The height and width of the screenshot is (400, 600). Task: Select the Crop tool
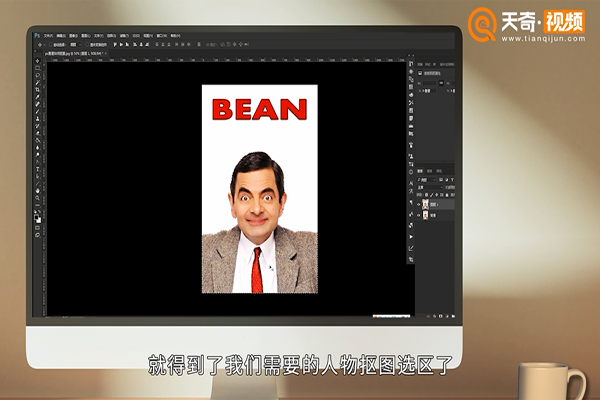(38, 89)
